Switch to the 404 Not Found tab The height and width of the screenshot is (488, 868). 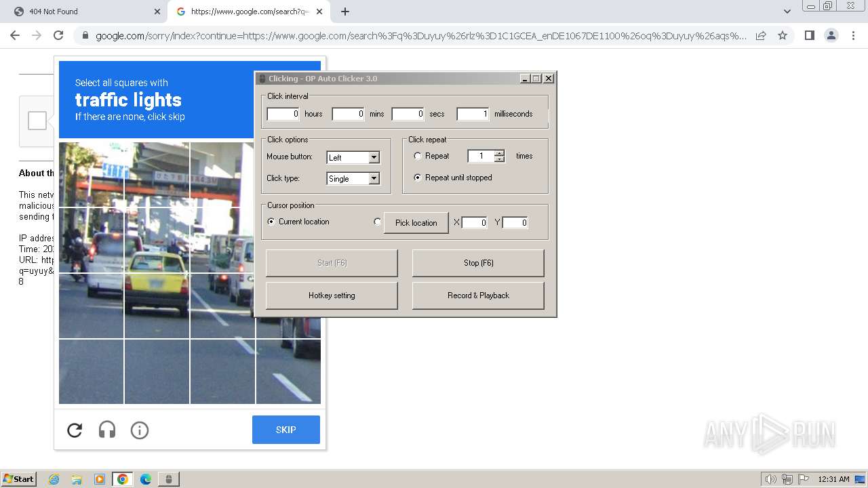point(85,12)
